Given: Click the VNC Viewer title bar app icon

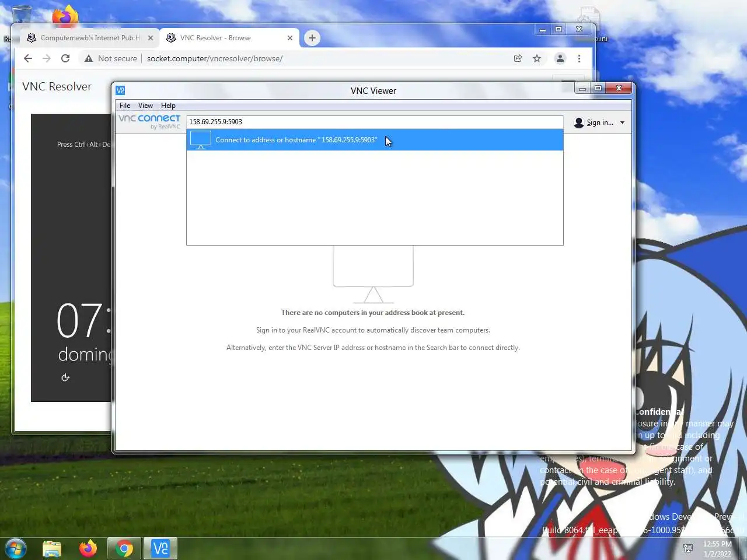Looking at the screenshot, I should tap(120, 90).
